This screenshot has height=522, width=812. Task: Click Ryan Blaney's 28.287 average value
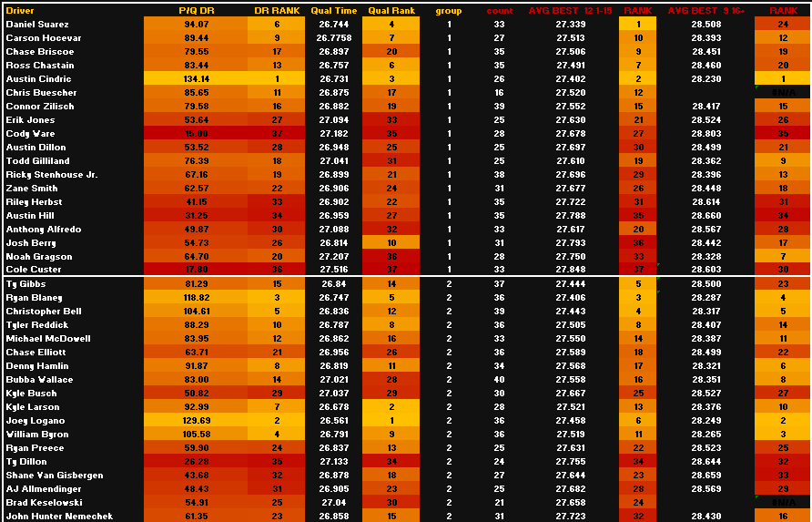706,298
